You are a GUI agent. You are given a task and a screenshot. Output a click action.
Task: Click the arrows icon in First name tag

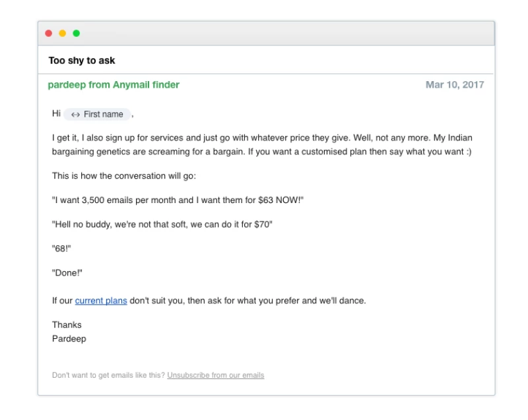(x=75, y=115)
